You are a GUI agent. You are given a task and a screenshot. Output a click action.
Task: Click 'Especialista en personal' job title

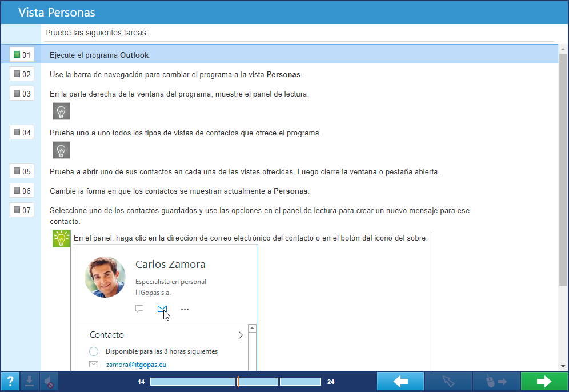click(171, 282)
